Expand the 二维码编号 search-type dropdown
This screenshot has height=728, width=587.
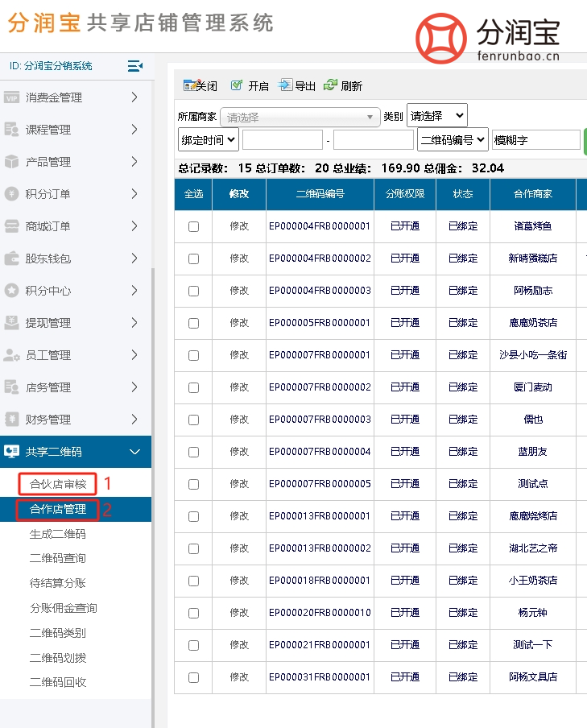[453, 139]
